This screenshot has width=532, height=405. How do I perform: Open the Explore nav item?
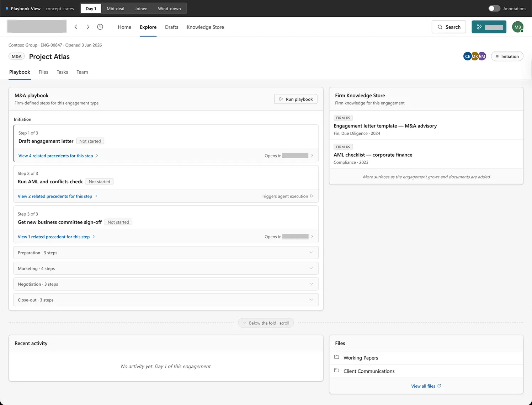(148, 27)
